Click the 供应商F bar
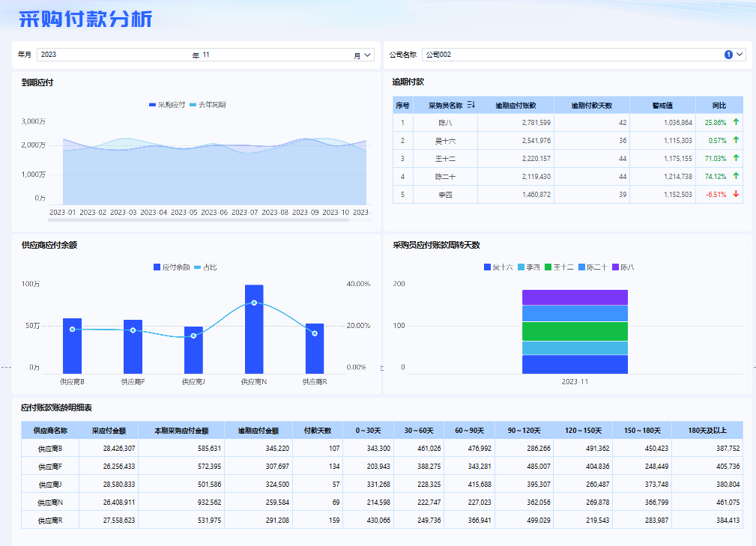The width and height of the screenshot is (756, 546). (133, 347)
